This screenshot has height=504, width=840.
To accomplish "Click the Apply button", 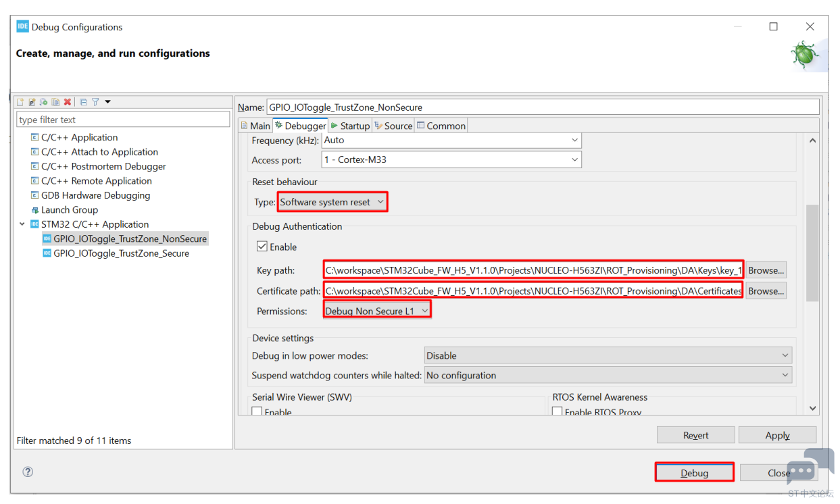I will pyautogui.click(x=777, y=435).
